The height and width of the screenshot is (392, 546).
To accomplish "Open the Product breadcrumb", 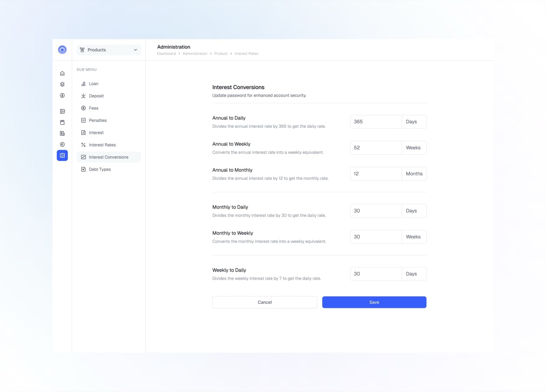I will (x=221, y=54).
